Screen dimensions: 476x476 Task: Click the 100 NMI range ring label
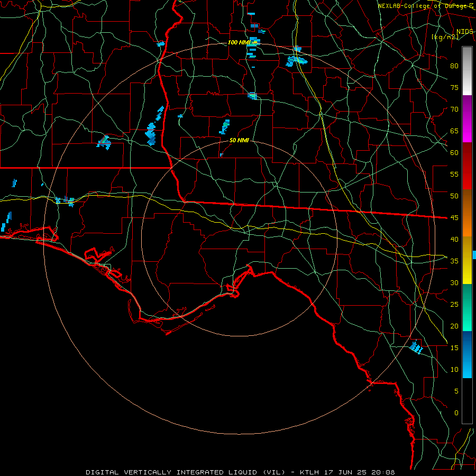pos(239,42)
